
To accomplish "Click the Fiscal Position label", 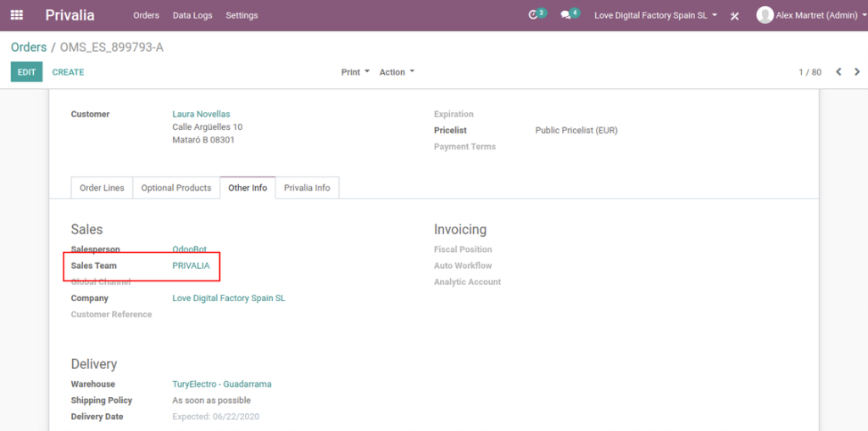I will tap(463, 249).
